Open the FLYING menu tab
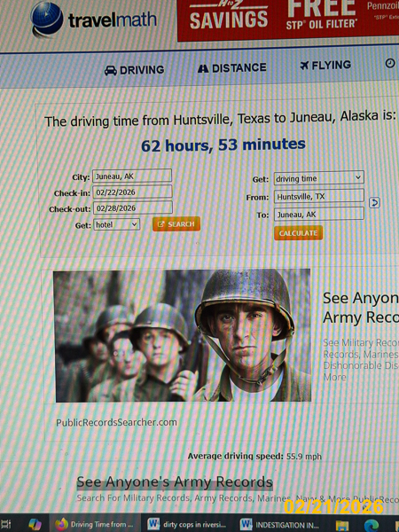Screen dimensions: 399x532 pos(325,65)
